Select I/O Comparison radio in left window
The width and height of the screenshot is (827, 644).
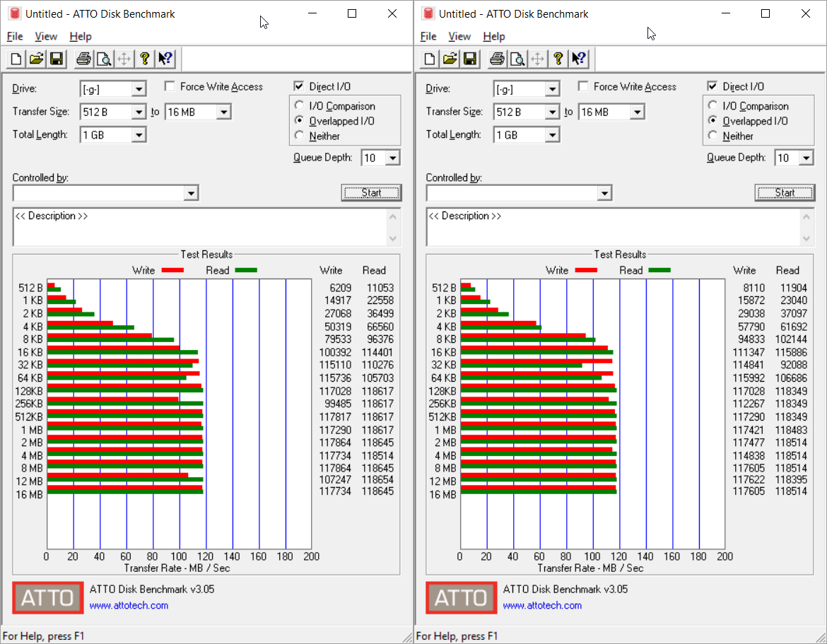pos(300,105)
